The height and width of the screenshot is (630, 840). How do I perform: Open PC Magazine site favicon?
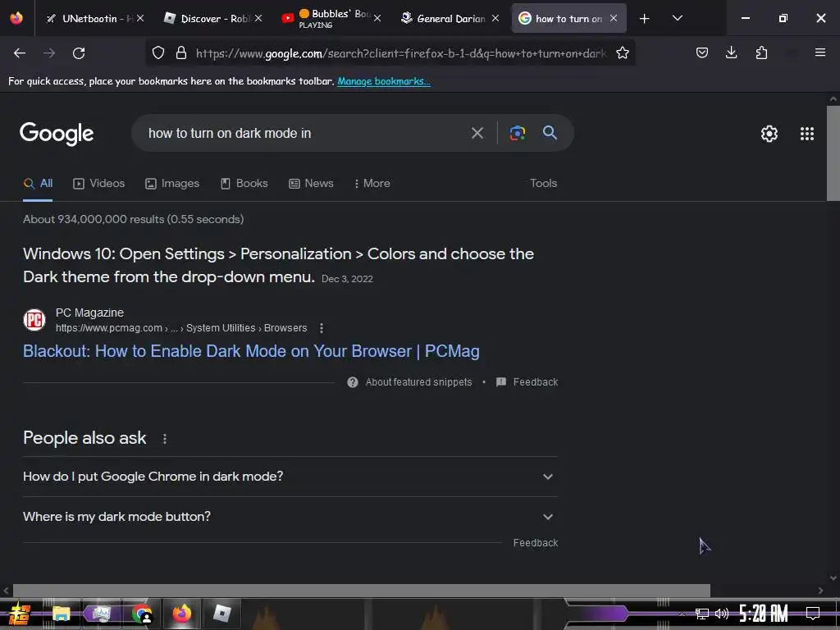tap(34, 320)
